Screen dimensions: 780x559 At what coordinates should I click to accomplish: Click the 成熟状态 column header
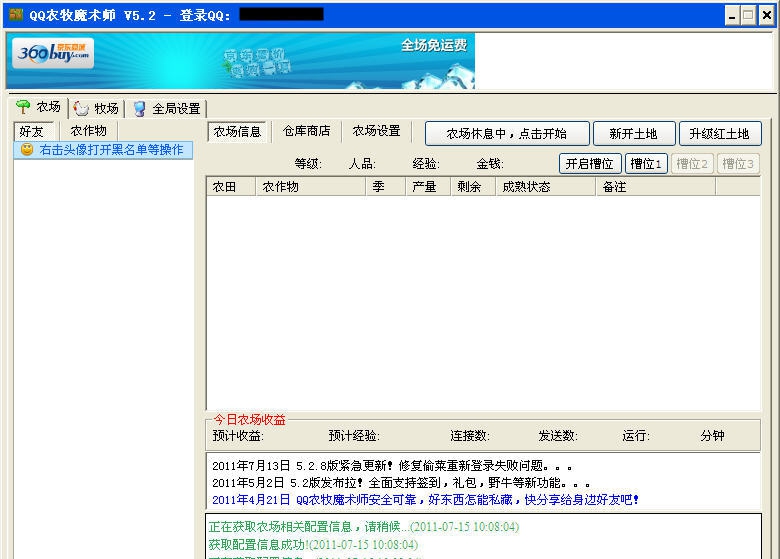point(546,186)
